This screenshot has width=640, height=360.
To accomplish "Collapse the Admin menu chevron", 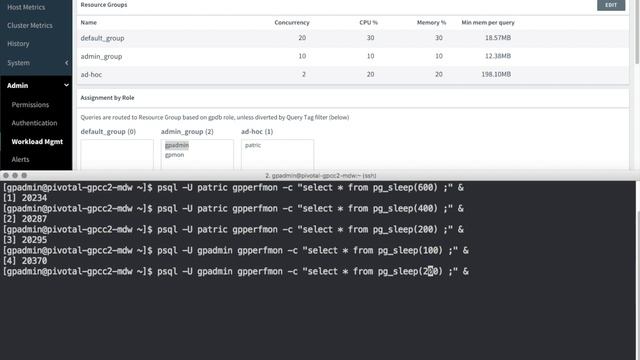I will point(66,85).
